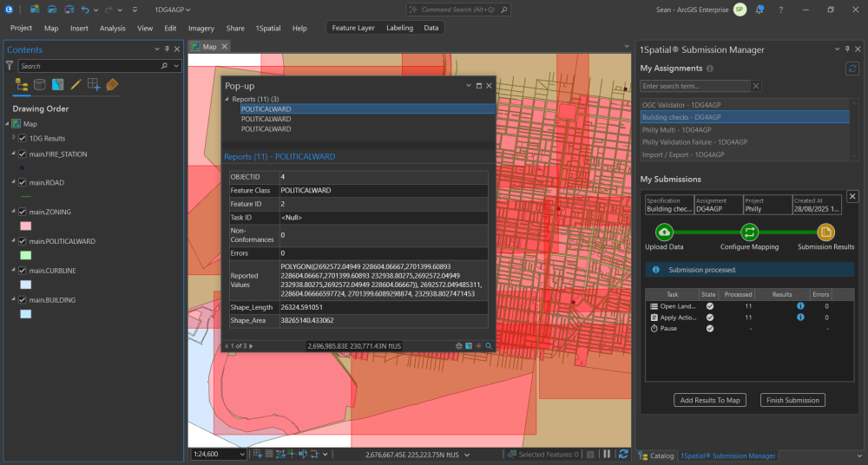
Task: Open the Imagery ribbon tab
Action: (x=201, y=29)
